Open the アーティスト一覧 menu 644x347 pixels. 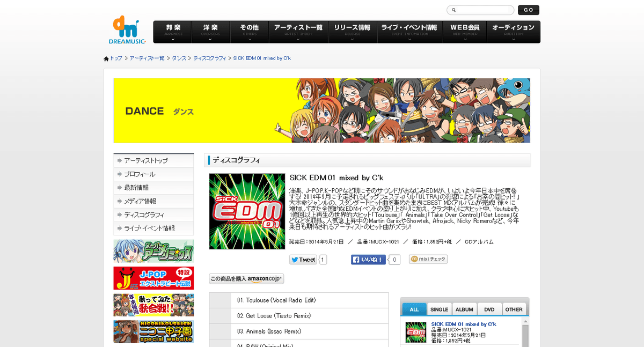coord(298,32)
